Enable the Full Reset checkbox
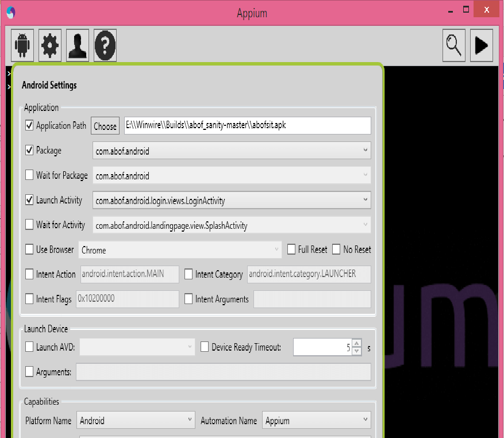 291,249
